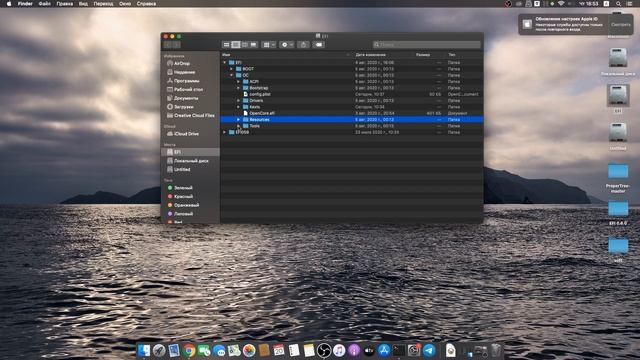Expand the Drivers folder
The width and height of the screenshot is (640, 360).
(x=238, y=100)
